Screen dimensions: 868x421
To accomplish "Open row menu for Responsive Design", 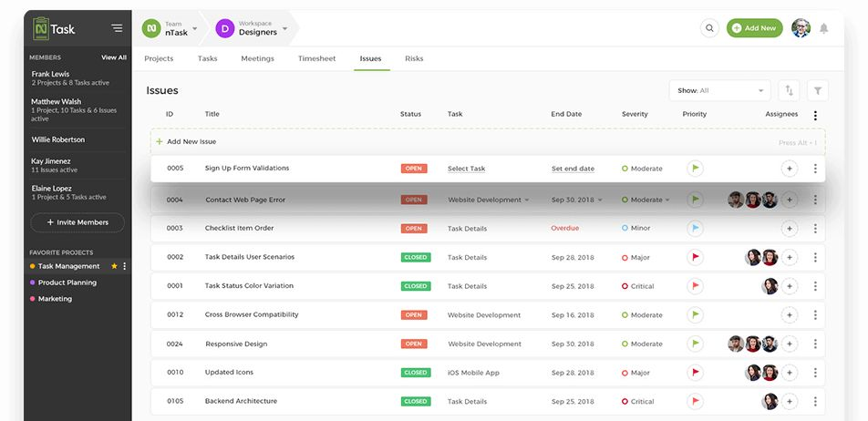I will click(x=815, y=344).
